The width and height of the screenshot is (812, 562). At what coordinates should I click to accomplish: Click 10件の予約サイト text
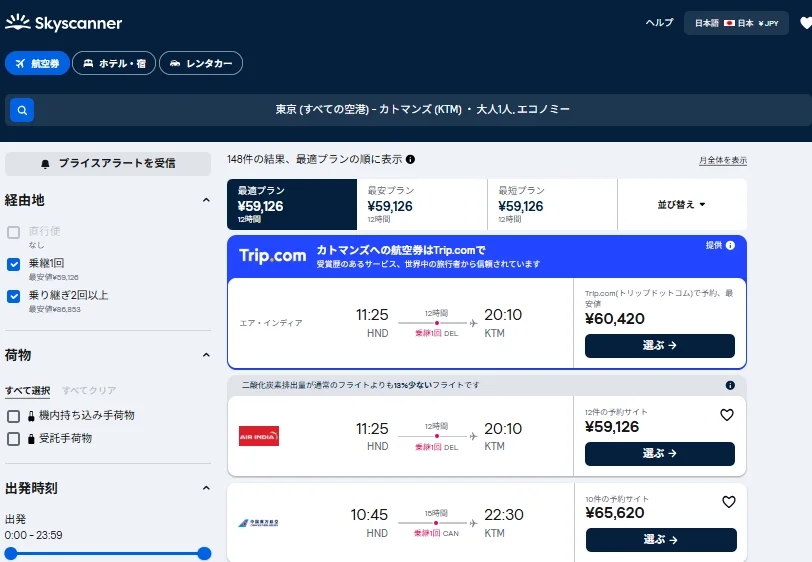tap(617, 499)
